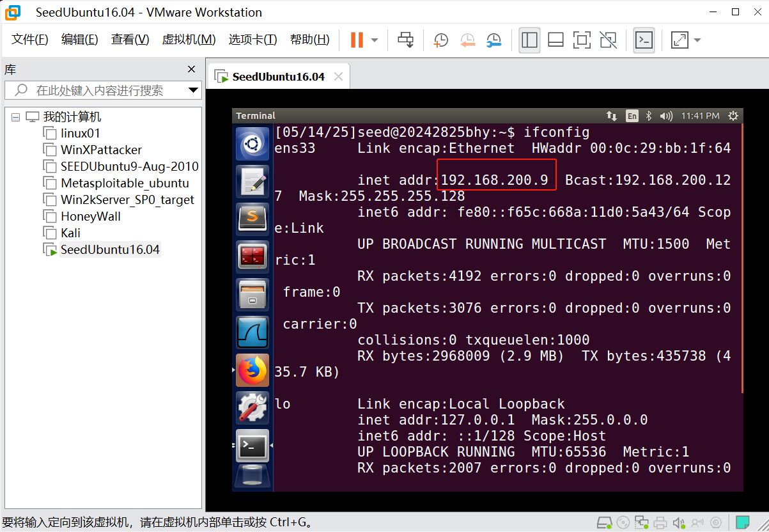Image resolution: width=769 pixels, height=532 pixels.
Task: Open the 编辑(E) menu
Action: click(x=79, y=40)
